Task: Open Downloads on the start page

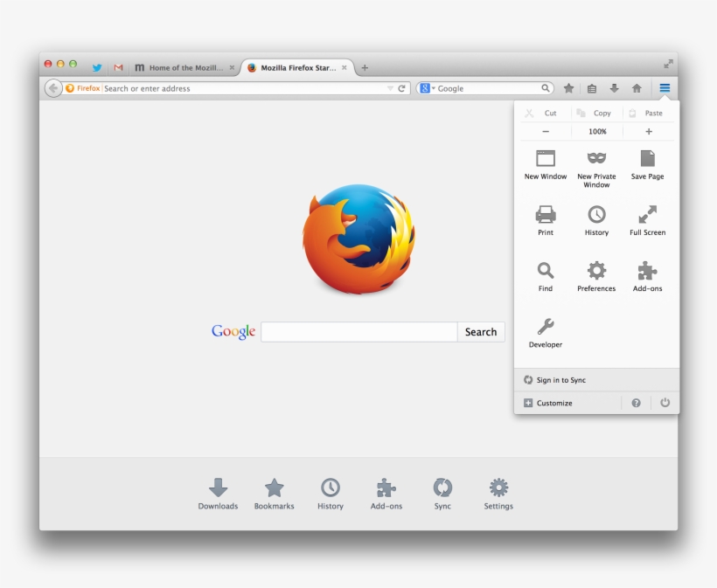Action: [218, 488]
